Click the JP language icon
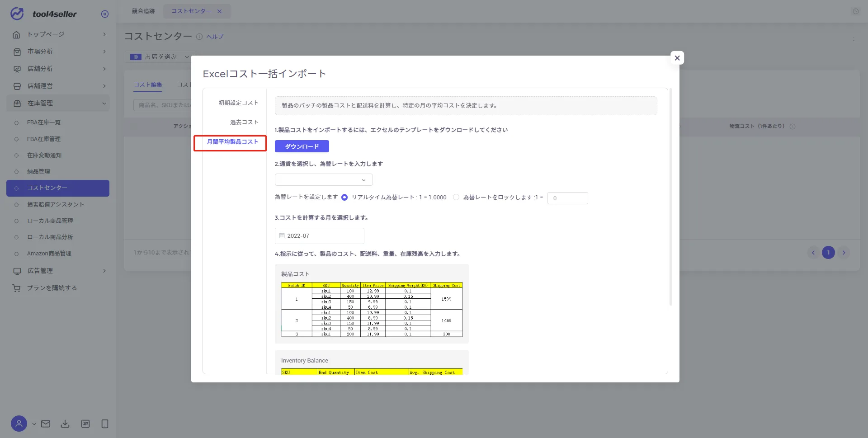 pyautogui.click(x=85, y=424)
